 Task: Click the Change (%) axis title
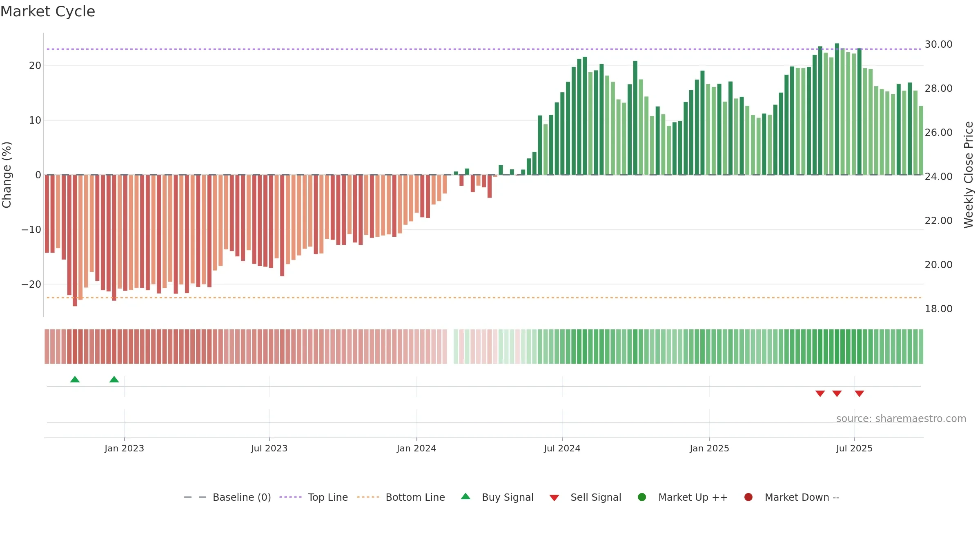(x=7, y=175)
